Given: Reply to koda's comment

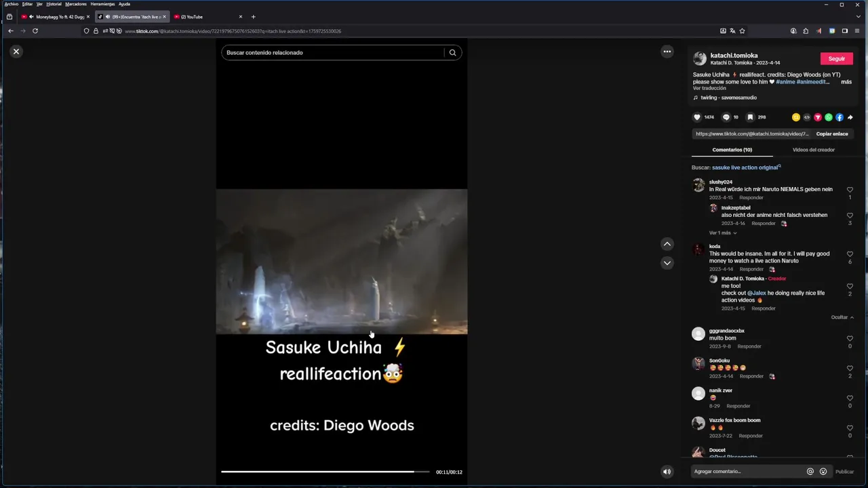Looking at the screenshot, I should coord(751,269).
